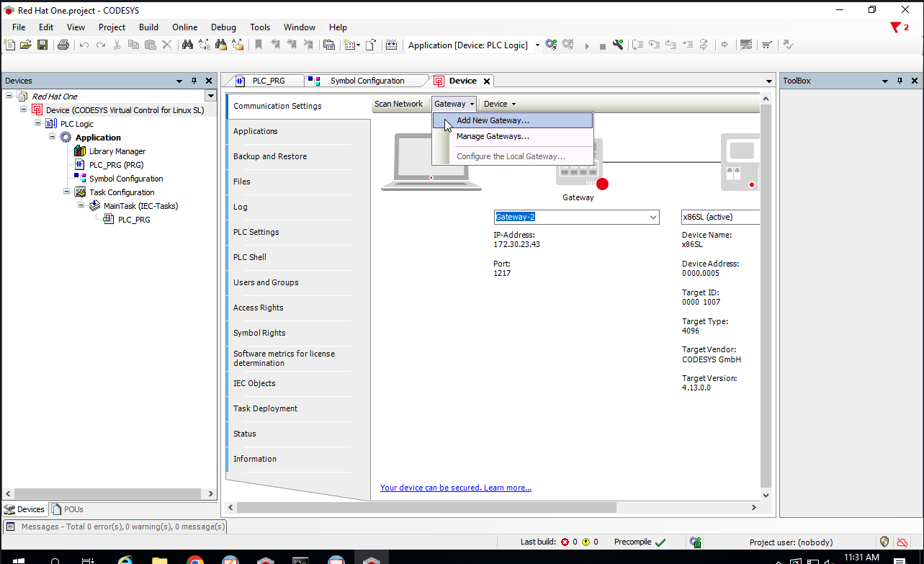This screenshot has width=924, height=564.
Task: Click the Login gear icon
Action: [551, 45]
